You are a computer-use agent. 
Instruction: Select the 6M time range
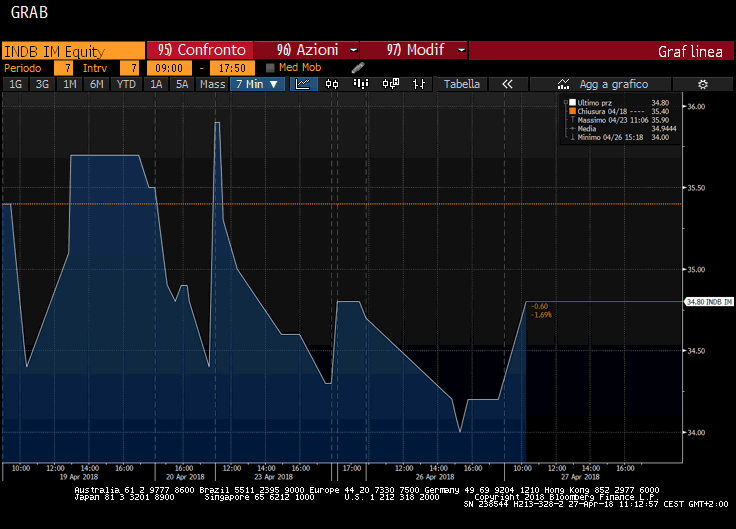point(97,84)
